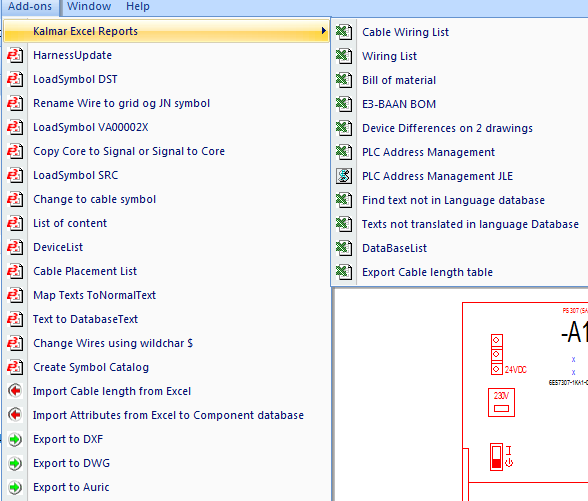
Task: Choose Device Differences on 2 drawings
Action: [x=460, y=128]
